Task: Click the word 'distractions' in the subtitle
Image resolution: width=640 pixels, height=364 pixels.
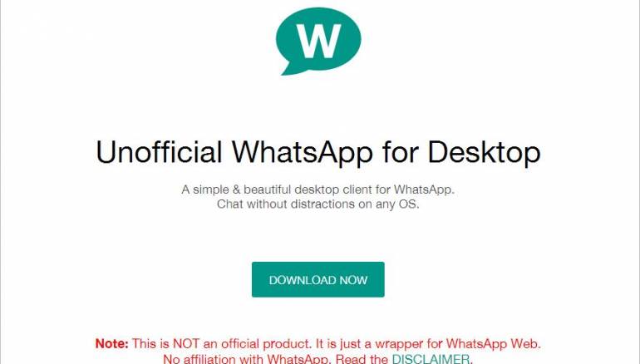Action: point(322,204)
